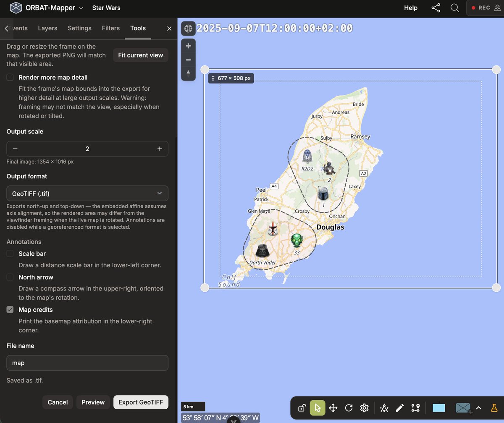Image resolution: width=504 pixels, height=423 pixels.
Task: Select the helmet unit labeled 1
Action: point(323,194)
